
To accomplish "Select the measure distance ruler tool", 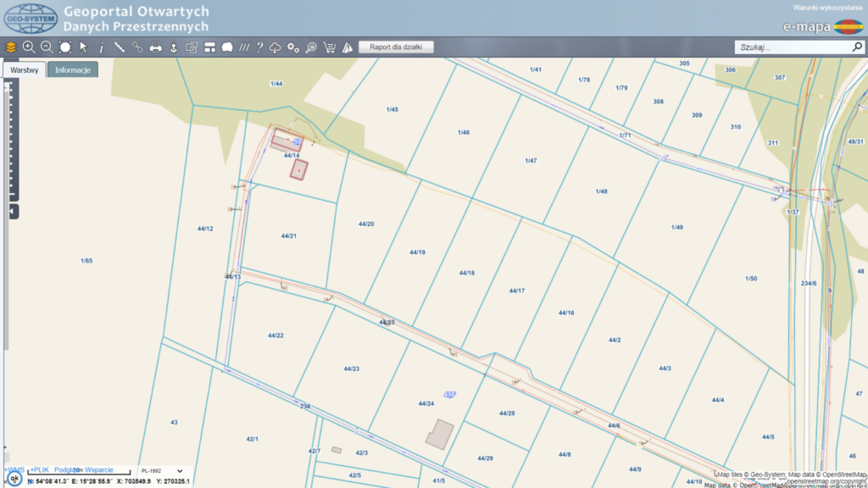I will pyautogui.click(x=119, y=47).
